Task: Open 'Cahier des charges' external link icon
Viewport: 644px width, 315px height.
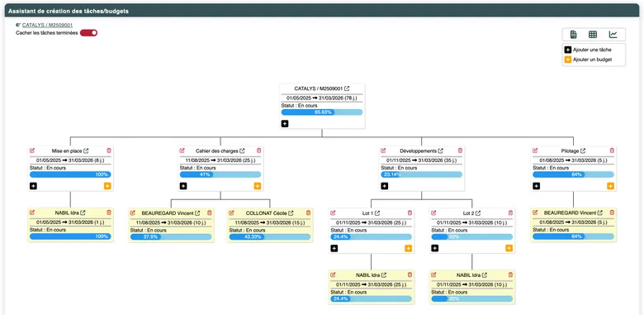Action: [242, 151]
